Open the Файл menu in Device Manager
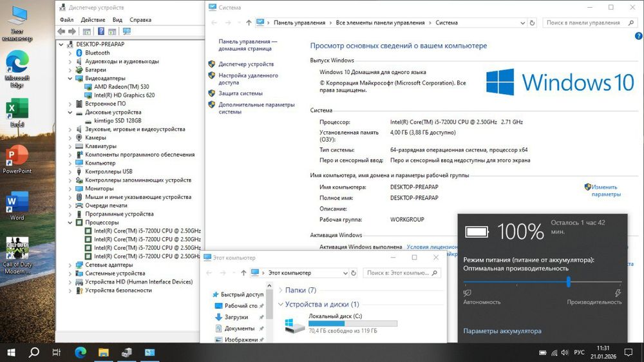Image resolution: width=644 pixels, height=362 pixels. [66, 20]
